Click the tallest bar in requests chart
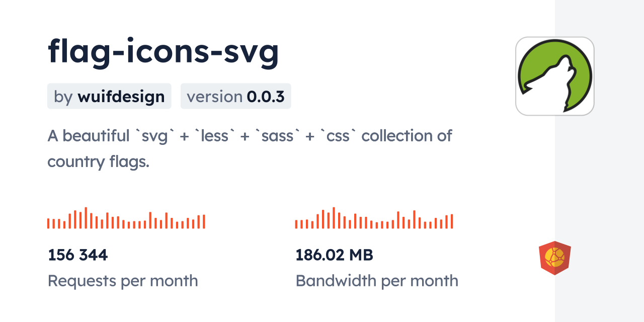The width and height of the screenshot is (644, 322). click(x=86, y=218)
